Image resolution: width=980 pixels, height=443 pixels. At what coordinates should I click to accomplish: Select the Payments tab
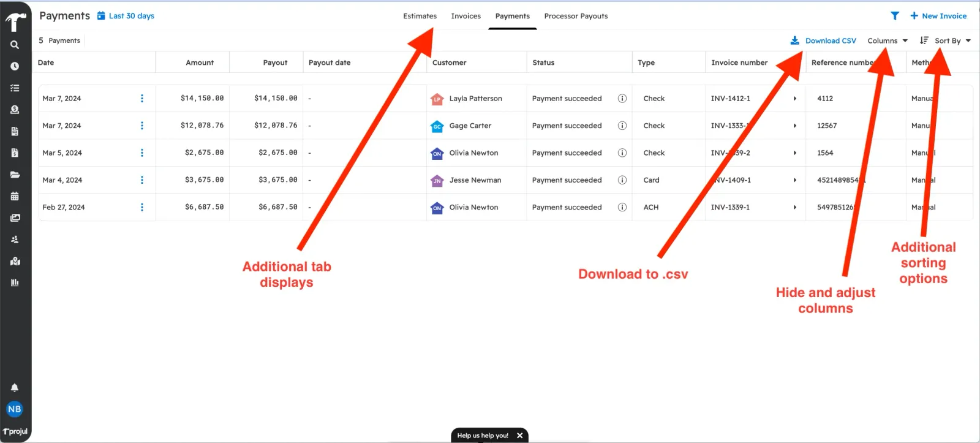pyautogui.click(x=513, y=16)
